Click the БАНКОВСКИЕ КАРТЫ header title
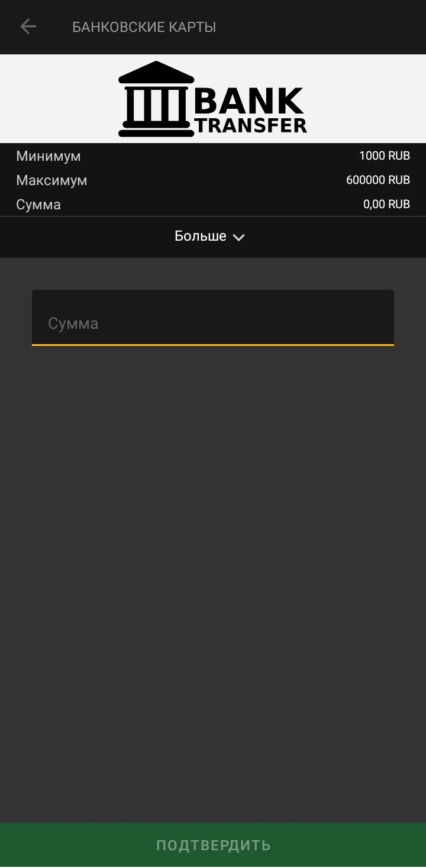The height and width of the screenshot is (868, 426). click(144, 27)
